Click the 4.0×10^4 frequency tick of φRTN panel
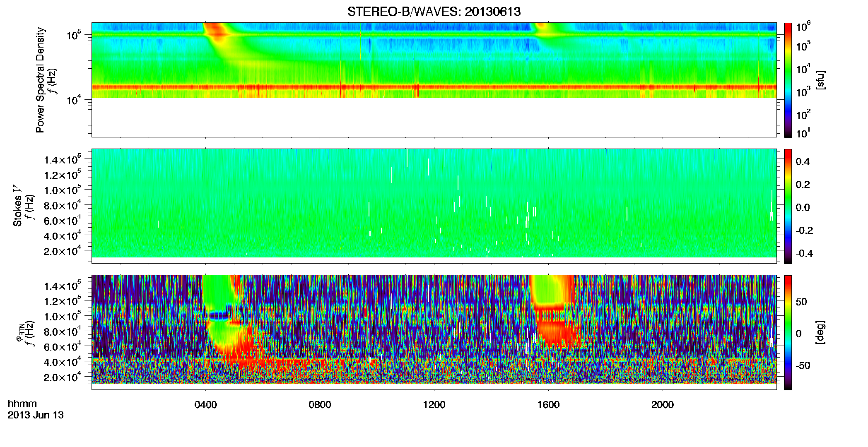 point(63,362)
